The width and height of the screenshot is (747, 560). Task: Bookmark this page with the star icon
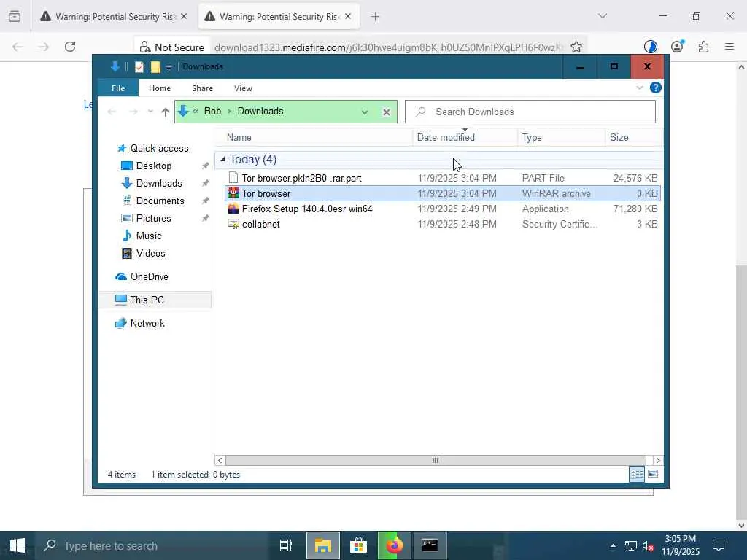(576, 47)
